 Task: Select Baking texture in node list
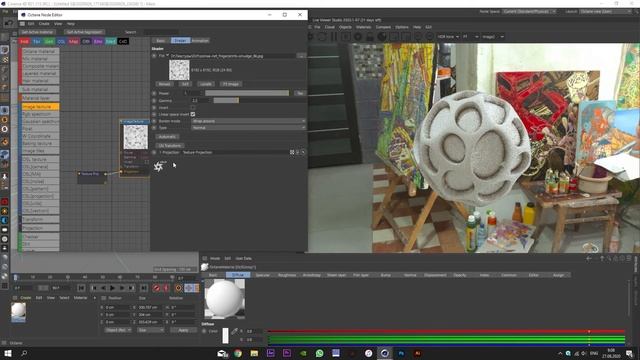pos(40,144)
